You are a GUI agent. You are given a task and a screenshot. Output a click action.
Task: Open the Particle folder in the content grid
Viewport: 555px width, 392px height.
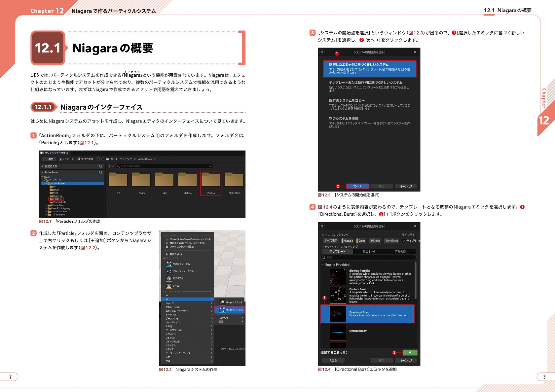tap(211, 180)
